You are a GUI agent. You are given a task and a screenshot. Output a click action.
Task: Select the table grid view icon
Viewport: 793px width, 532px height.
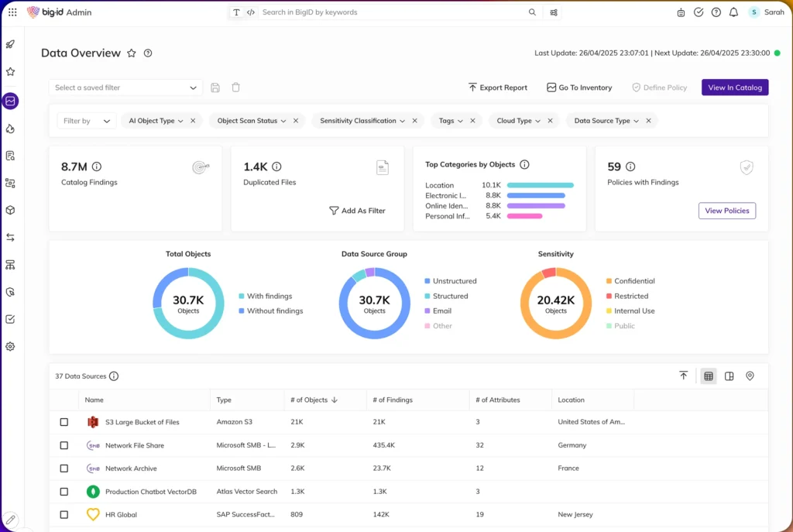point(709,376)
